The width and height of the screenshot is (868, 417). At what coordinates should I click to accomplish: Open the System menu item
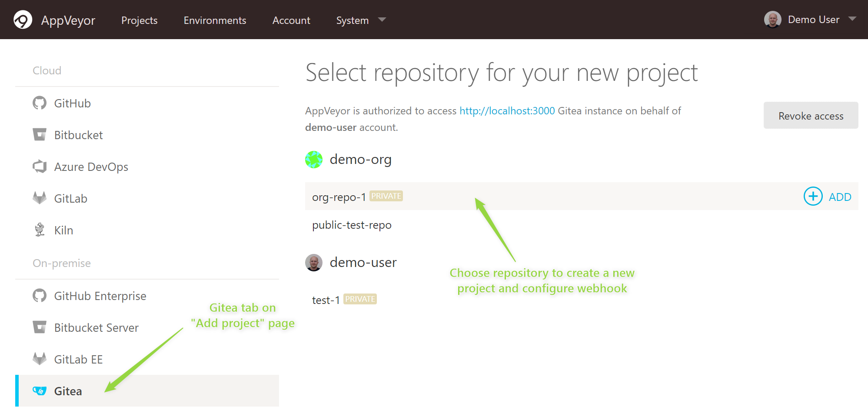coord(353,20)
